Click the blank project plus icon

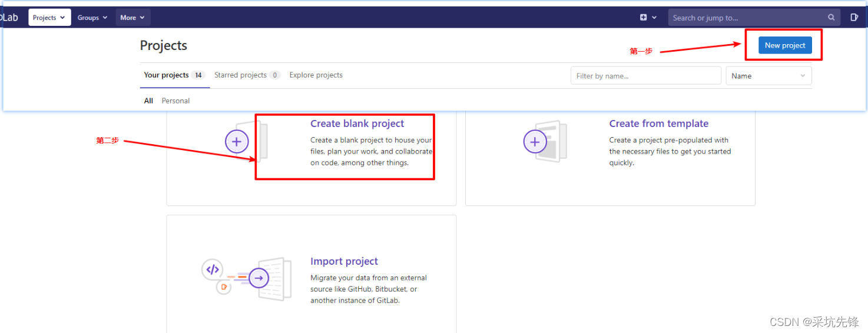point(237,142)
